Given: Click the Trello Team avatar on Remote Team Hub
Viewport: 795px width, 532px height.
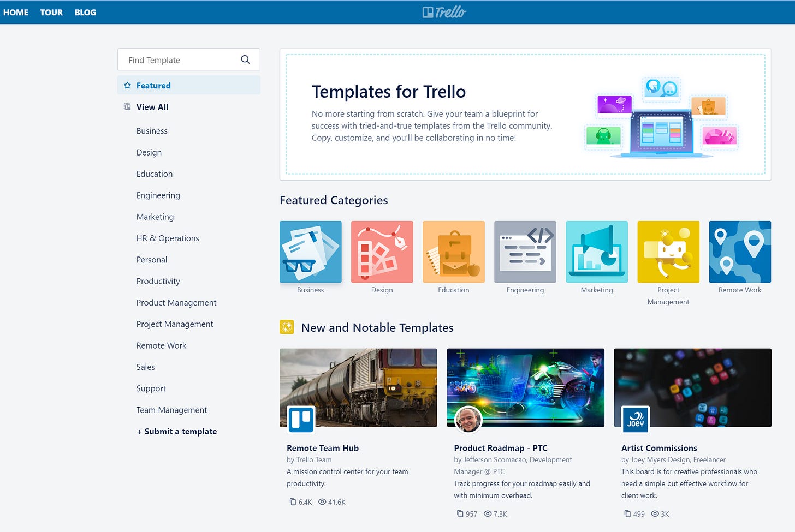Looking at the screenshot, I should point(301,419).
